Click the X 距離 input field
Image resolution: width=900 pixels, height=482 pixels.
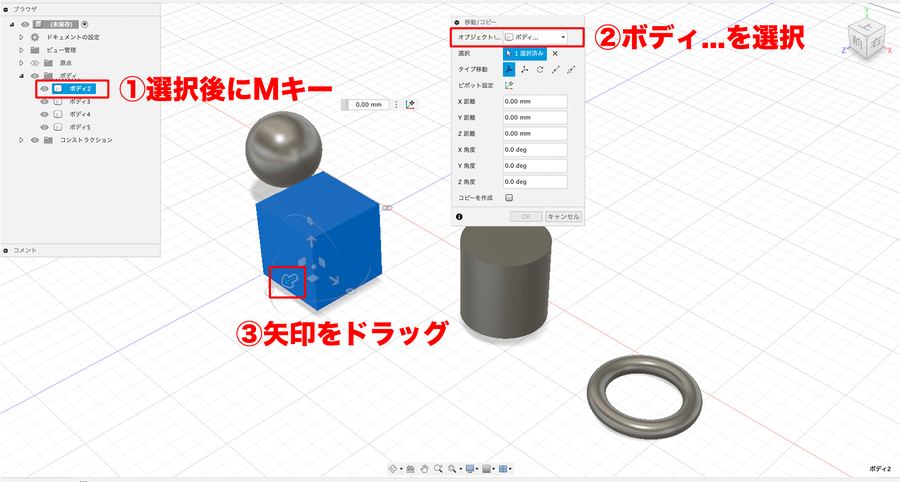point(535,102)
